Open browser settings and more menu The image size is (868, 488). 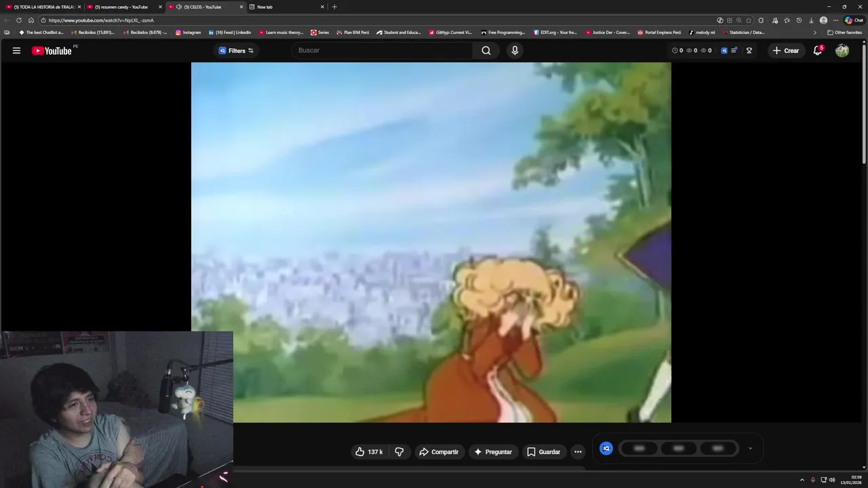[835, 20]
